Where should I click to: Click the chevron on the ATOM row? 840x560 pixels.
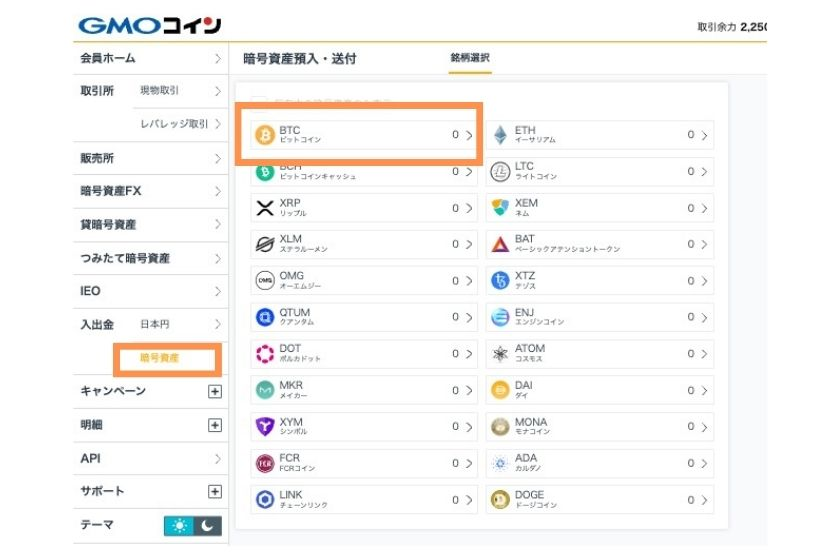[704, 354]
